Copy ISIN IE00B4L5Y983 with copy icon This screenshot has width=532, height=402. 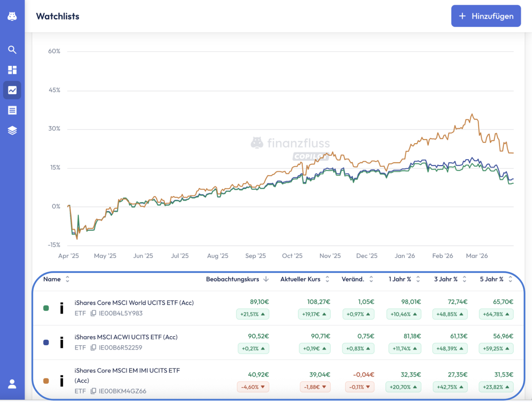coord(93,313)
